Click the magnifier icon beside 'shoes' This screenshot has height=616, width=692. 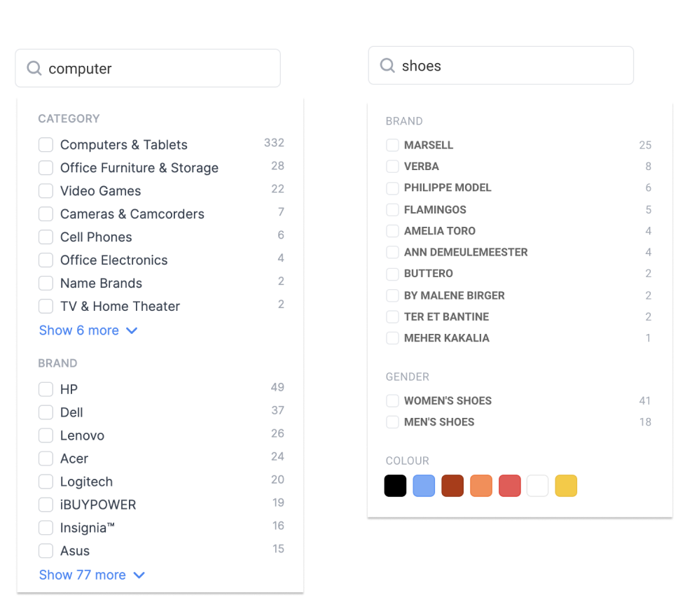[x=387, y=65]
